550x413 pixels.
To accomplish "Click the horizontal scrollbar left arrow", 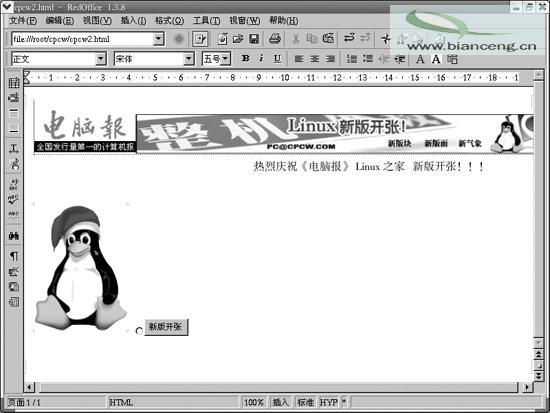I will click(x=29, y=387).
